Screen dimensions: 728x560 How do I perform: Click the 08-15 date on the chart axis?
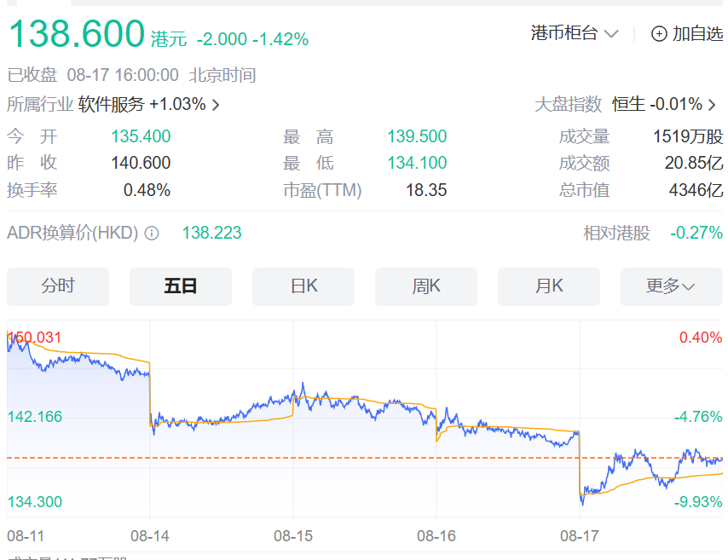pyautogui.click(x=293, y=536)
